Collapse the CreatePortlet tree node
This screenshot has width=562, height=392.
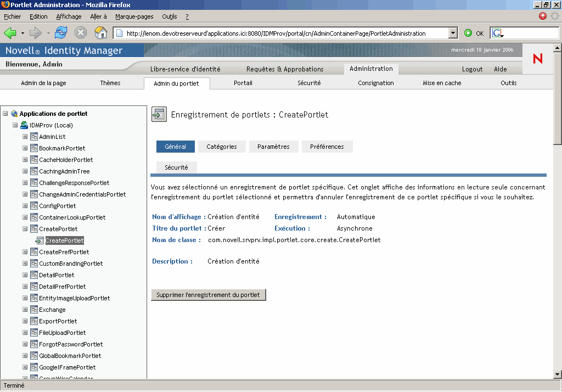[x=25, y=228]
